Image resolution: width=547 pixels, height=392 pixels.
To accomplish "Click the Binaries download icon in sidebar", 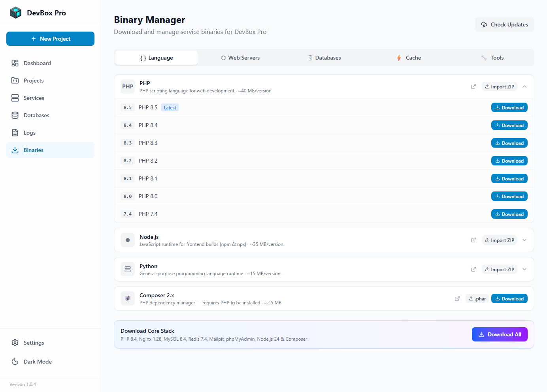I will (15, 150).
